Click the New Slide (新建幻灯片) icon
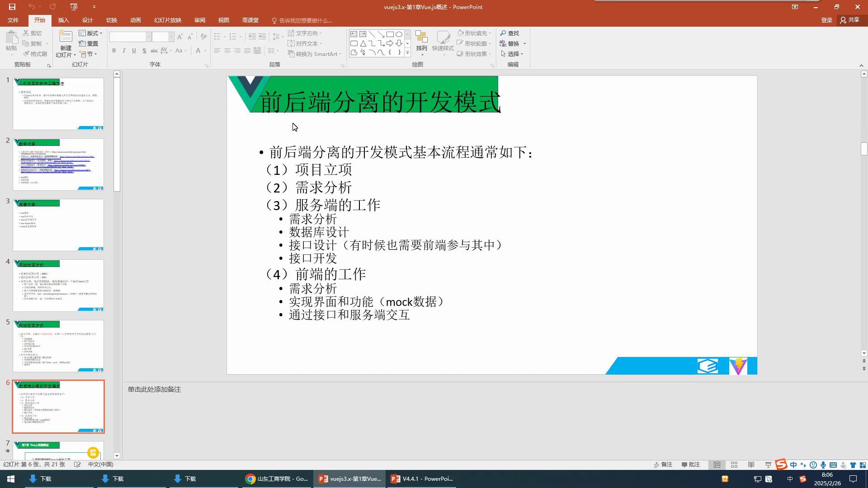The height and width of the screenshot is (488, 868). (x=66, y=37)
